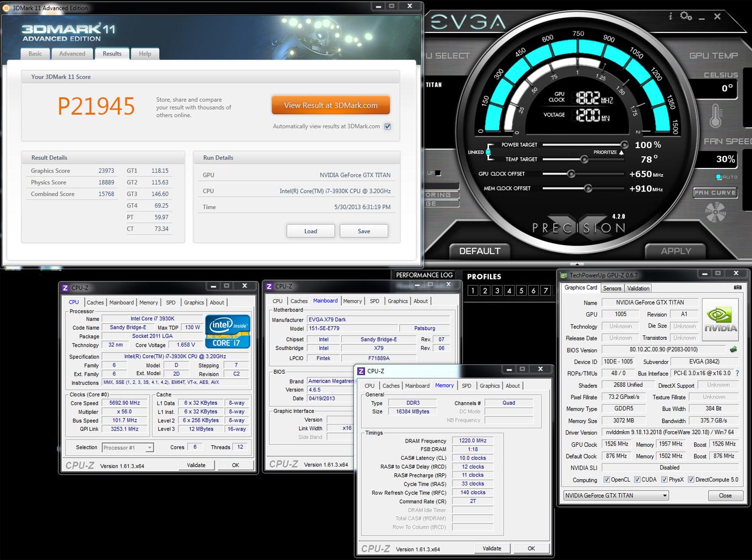The height and width of the screenshot is (560, 752).
Task: Open the About tab in CPU-Z memory window
Action: point(513,385)
